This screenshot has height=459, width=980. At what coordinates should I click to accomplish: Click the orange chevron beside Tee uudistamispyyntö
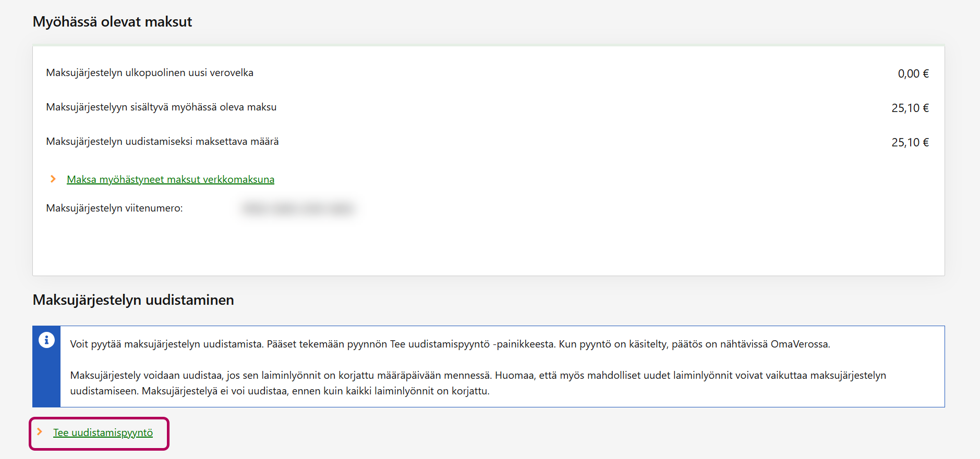40,432
